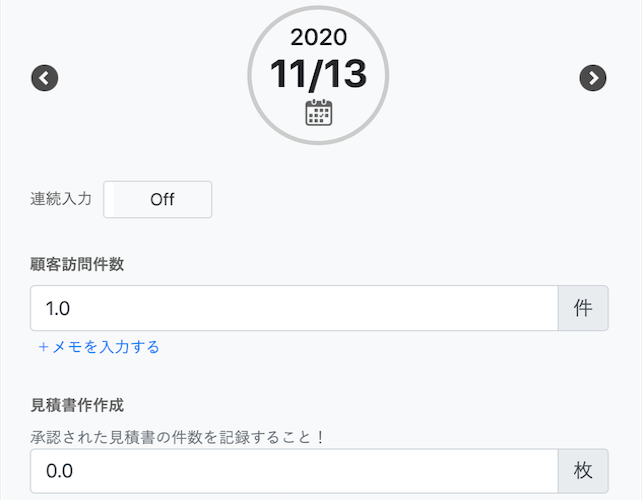Image resolution: width=642 pixels, height=500 pixels.
Task: Click the white handle of the Off switch
Action: pos(109,199)
